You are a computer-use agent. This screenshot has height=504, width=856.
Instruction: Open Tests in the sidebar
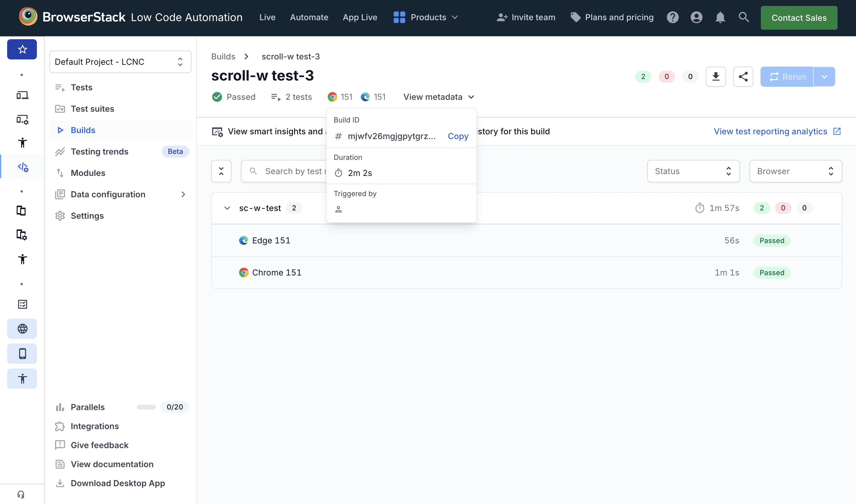(x=120, y=87)
